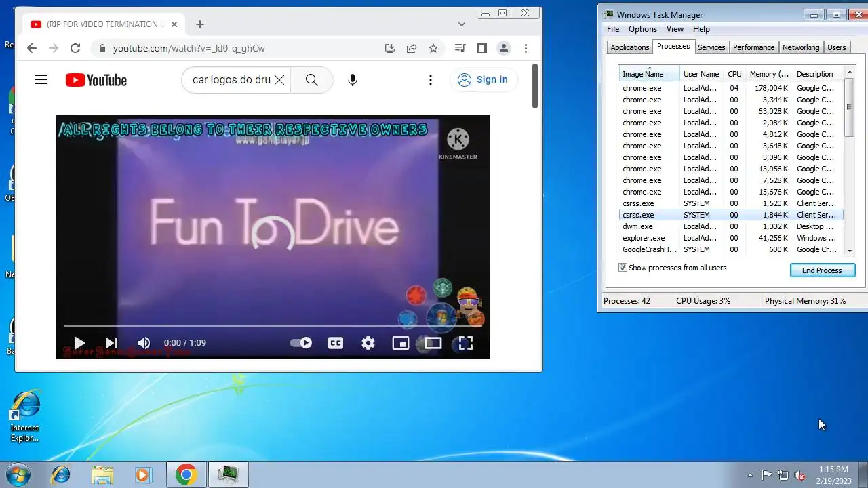Toggle Show processes from all users
The width and height of the screenshot is (868, 488).
click(623, 268)
